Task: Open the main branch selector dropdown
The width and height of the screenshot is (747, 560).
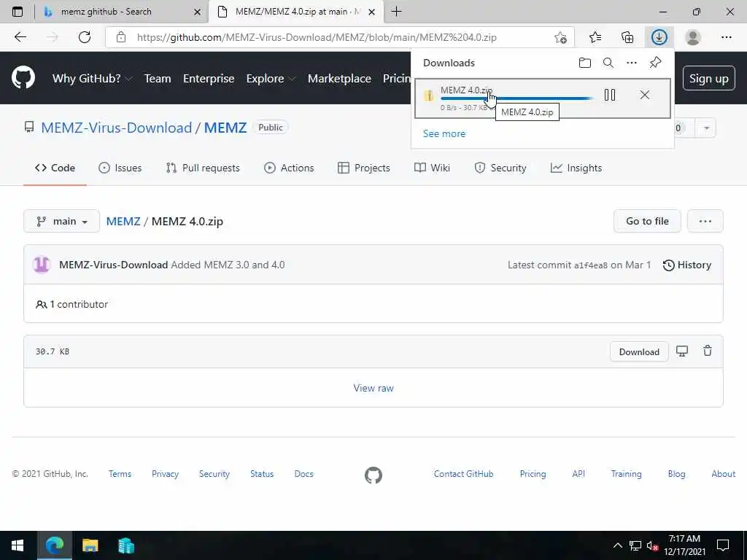Action: click(61, 221)
